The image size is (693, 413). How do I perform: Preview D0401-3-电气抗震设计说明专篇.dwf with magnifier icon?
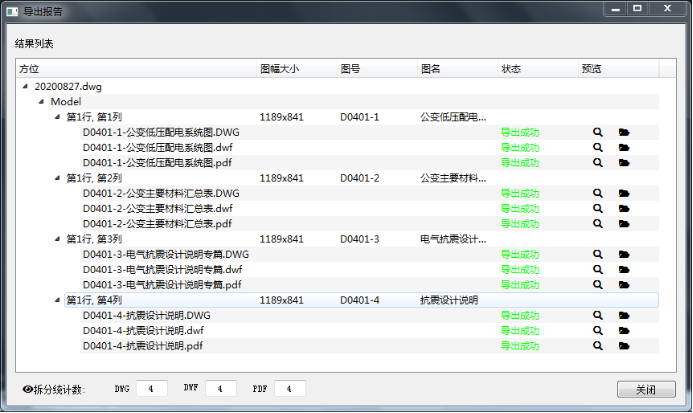pos(598,269)
